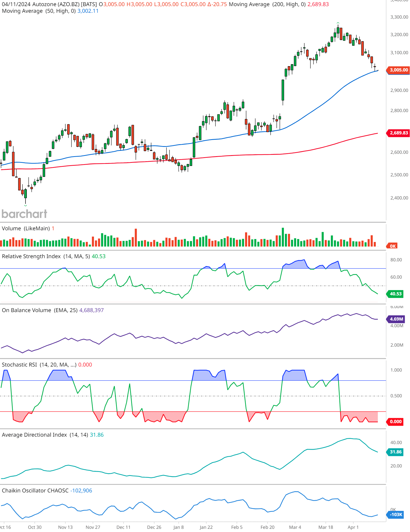410x532 pixels.
Task: Select Dec 11 on the date axis
Action: click(x=123, y=527)
